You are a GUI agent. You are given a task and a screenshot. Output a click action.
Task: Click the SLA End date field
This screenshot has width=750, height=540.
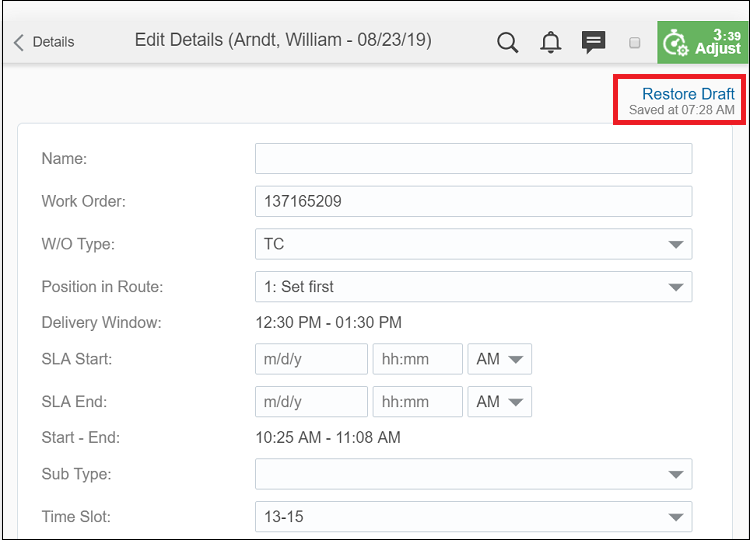(311, 401)
